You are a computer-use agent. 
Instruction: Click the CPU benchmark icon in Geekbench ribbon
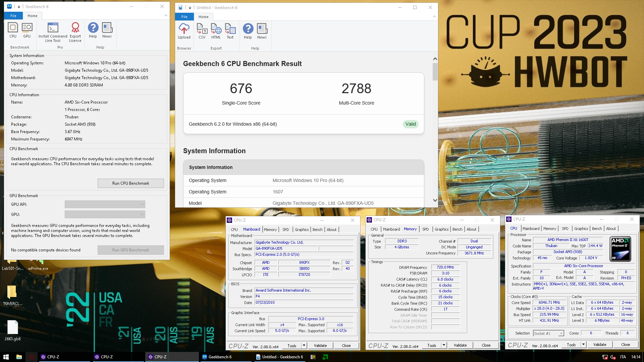pyautogui.click(x=13, y=30)
